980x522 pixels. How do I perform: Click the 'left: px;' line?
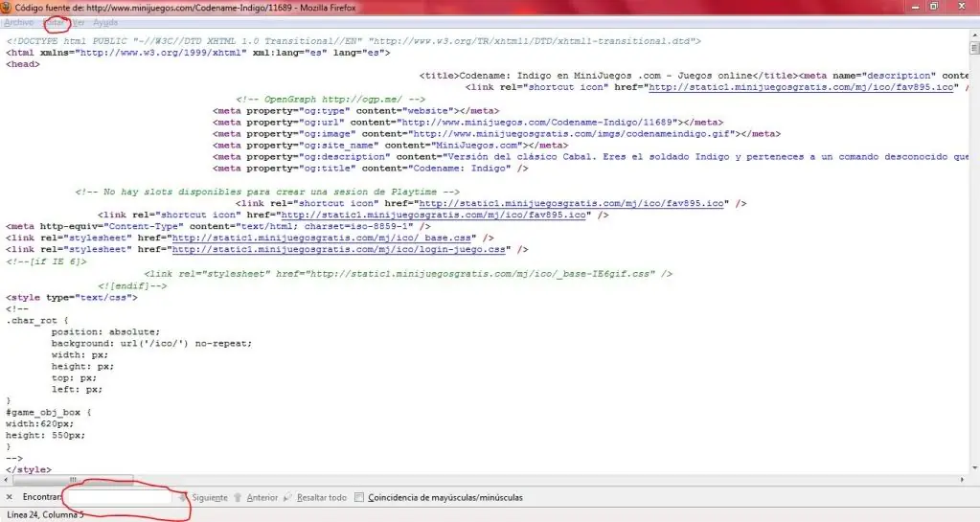77,390
